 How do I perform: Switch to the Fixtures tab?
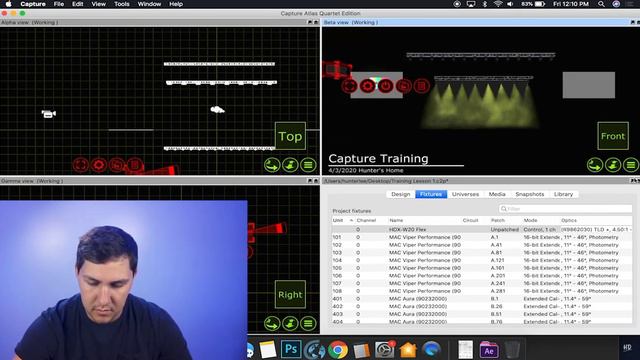coord(431,194)
